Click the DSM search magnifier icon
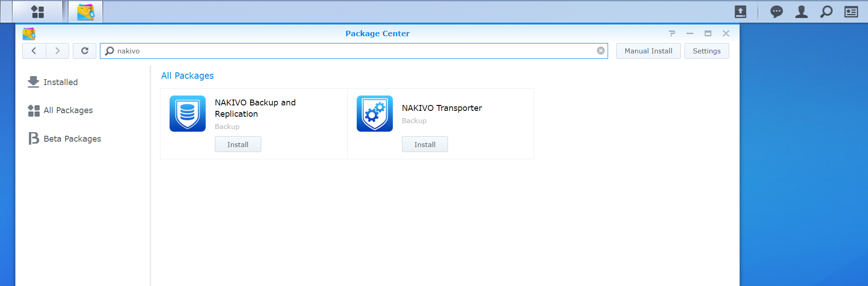 (826, 12)
